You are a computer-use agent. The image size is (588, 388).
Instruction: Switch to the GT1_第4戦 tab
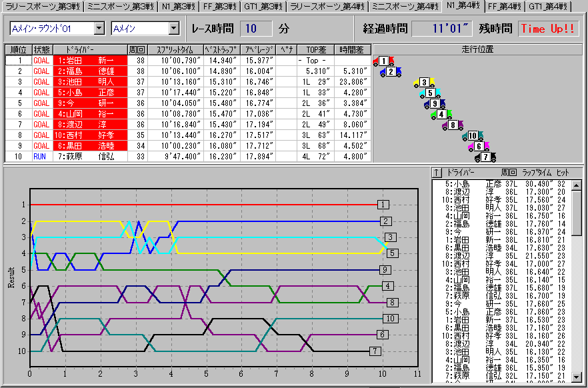pos(547,7)
